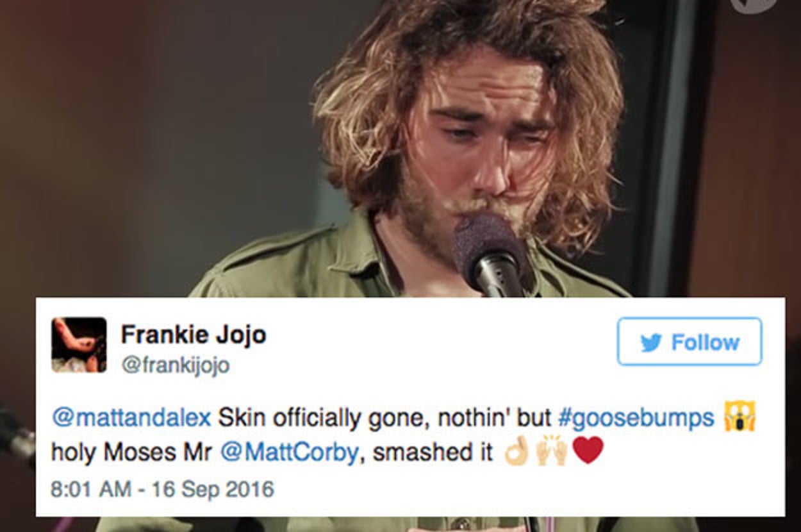The image size is (801, 532).
Task: Open the @frankijojo handle link
Action: pyautogui.click(x=175, y=366)
